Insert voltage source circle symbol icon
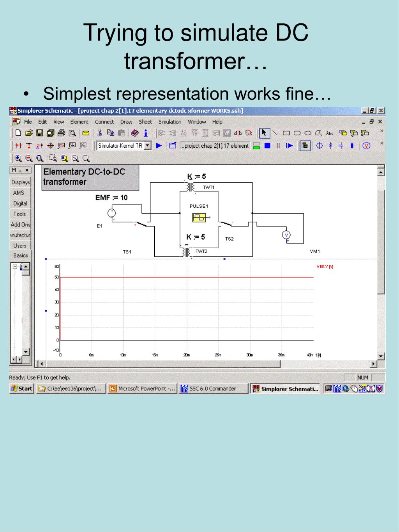Viewport: 399px width, 532px height. point(320,146)
